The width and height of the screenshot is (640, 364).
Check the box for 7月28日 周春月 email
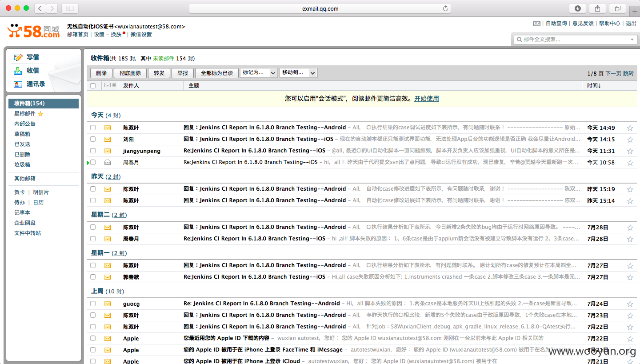point(93,239)
